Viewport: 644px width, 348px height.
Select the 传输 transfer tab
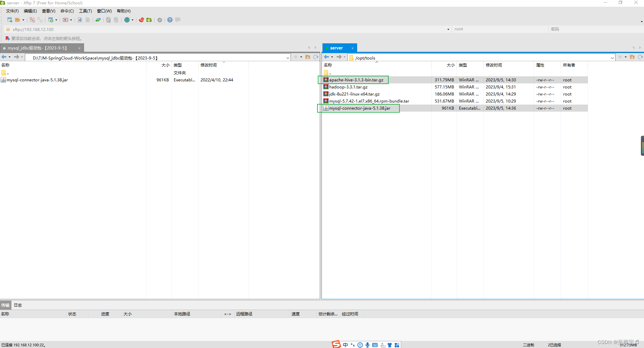[x=5, y=305]
